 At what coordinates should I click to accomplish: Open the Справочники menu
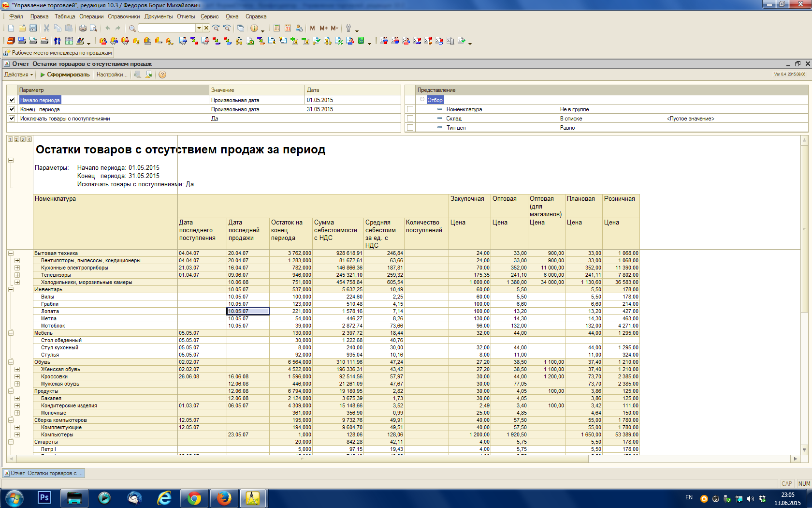pos(124,16)
